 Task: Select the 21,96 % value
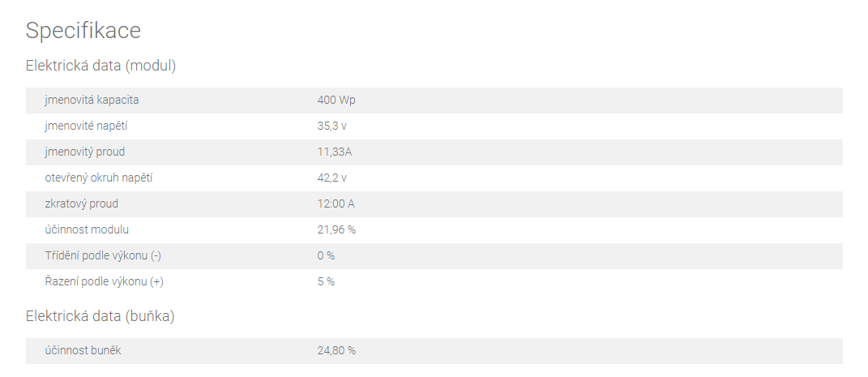click(336, 229)
